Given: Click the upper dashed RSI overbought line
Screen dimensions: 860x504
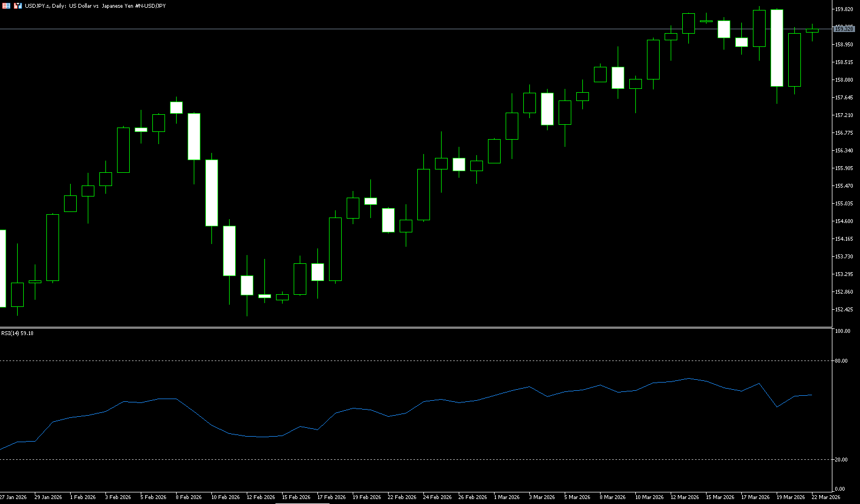Looking at the screenshot, I should point(414,360).
